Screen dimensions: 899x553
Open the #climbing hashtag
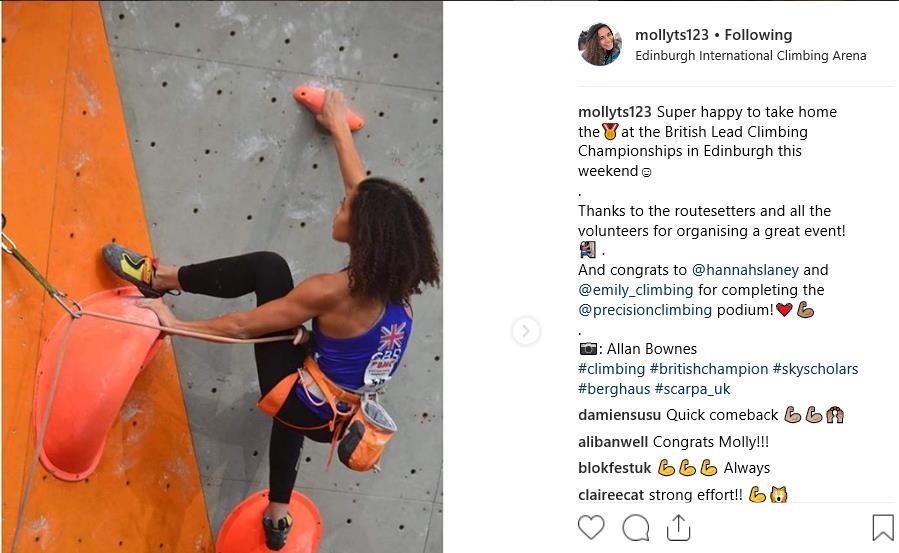coord(611,369)
